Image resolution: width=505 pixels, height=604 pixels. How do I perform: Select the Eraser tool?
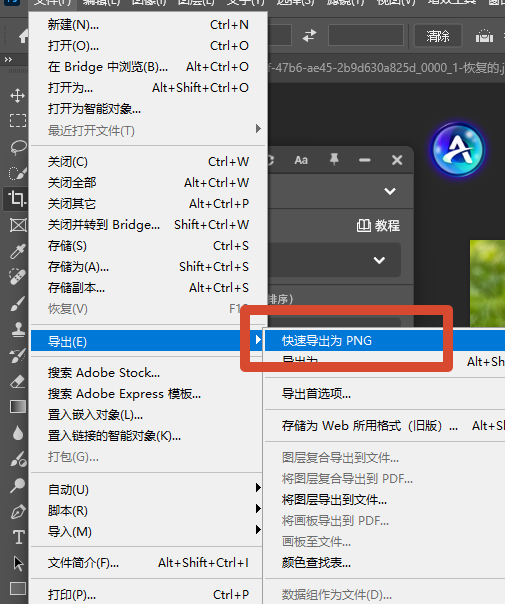coord(18,382)
